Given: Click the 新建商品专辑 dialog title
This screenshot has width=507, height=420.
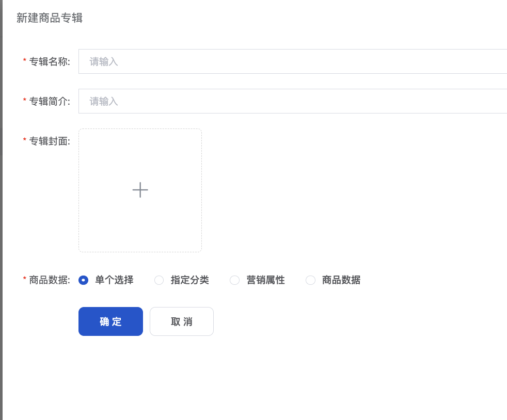Looking at the screenshot, I should (x=50, y=18).
